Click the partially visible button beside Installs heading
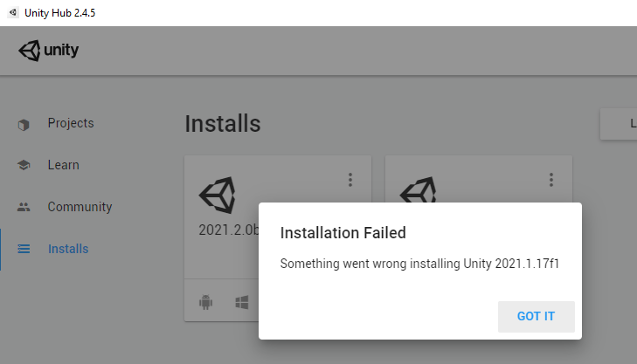The image size is (637, 364). pyautogui.click(x=619, y=124)
